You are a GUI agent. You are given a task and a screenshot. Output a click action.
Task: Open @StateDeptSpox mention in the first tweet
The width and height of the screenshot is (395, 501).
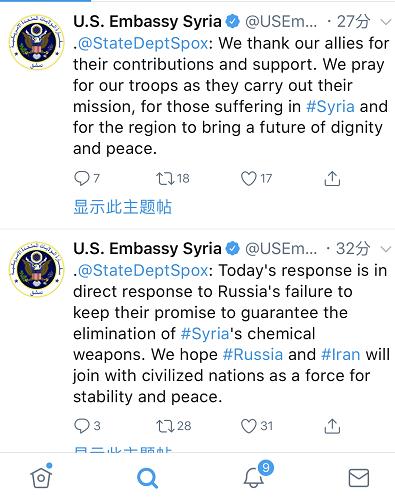143,44
